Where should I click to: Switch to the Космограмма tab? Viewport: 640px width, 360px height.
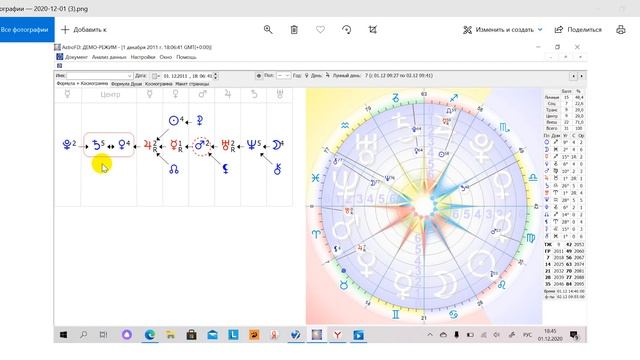pyautogui.click(x=158, y=84)
